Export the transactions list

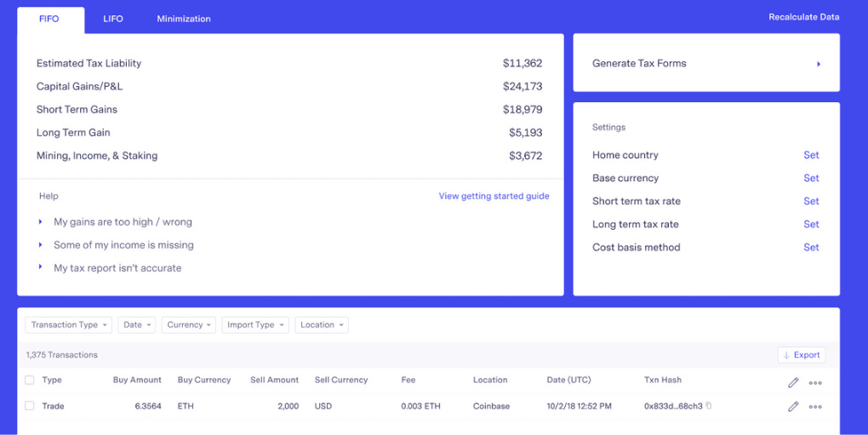[x=802, y=355]
